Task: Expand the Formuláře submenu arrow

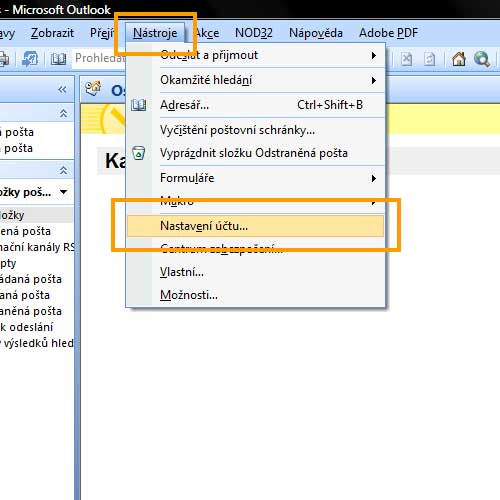Action: point(374,178)
